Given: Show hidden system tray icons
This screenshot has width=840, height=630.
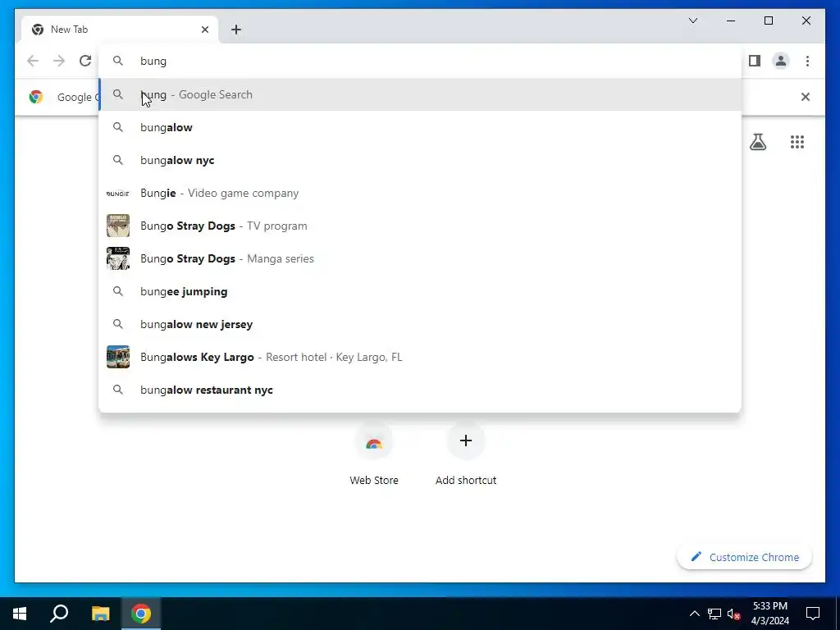Looking at the screenshot, I should tap(694, 614).
